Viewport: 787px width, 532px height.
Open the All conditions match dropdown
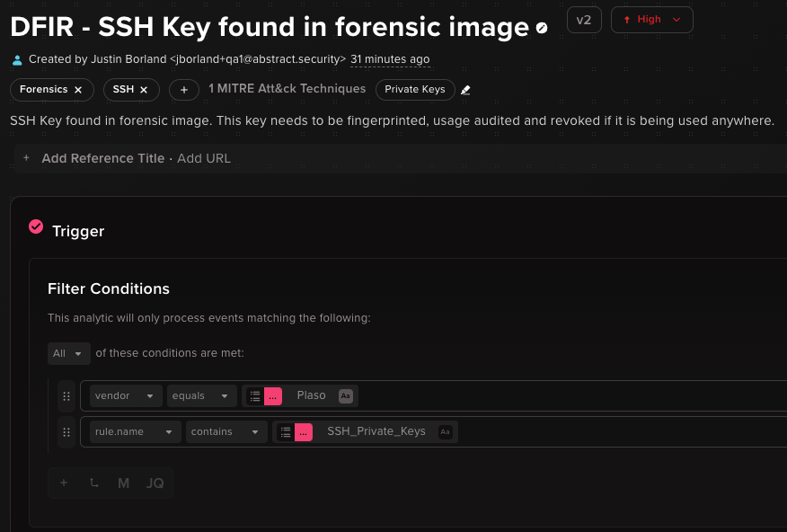click(68, 353)
